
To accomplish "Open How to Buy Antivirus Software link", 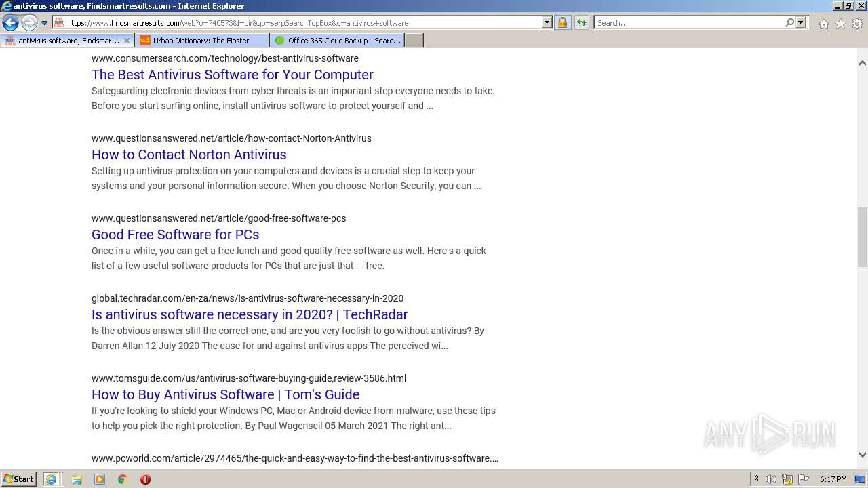I will pyautogui.click(x=226, y=394).
